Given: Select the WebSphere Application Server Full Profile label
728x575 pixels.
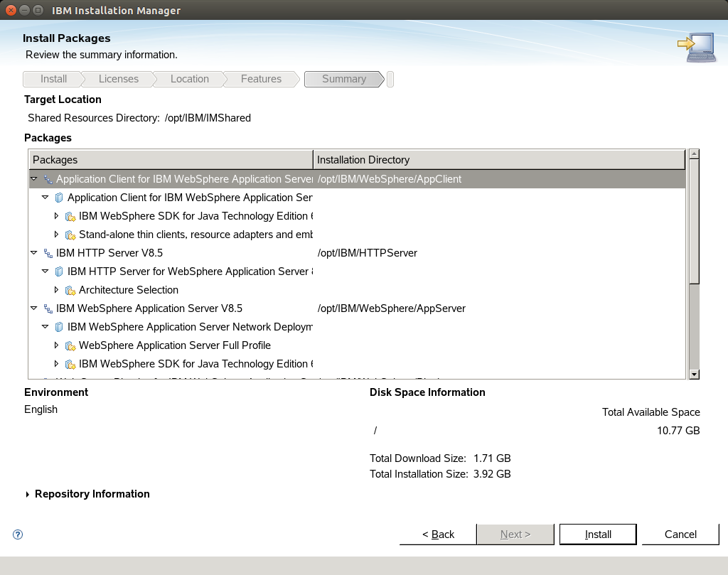Looking at the screenshot, I should 175,345.
